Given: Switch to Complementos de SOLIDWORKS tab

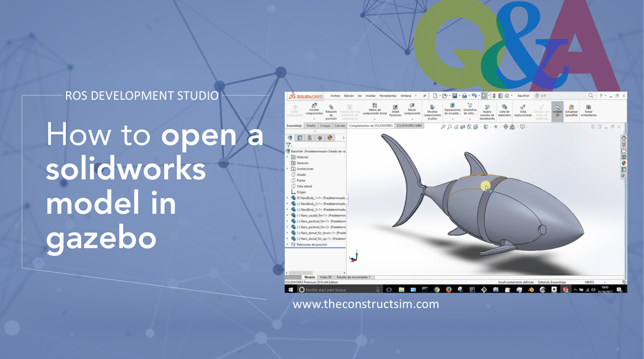Looking at the screenshot, I should [x=371, y=126].
